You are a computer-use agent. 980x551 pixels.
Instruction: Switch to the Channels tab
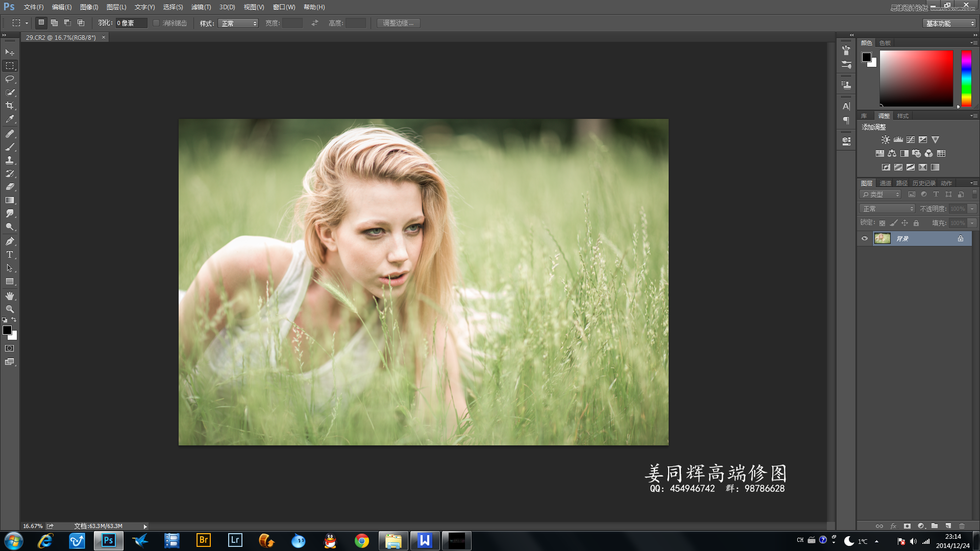coord(886,183)
